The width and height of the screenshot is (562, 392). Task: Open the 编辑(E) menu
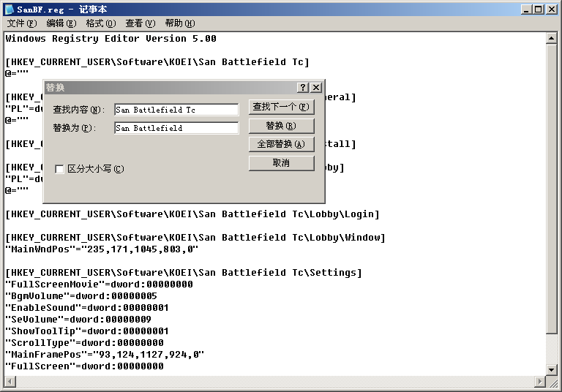point(61,23)
